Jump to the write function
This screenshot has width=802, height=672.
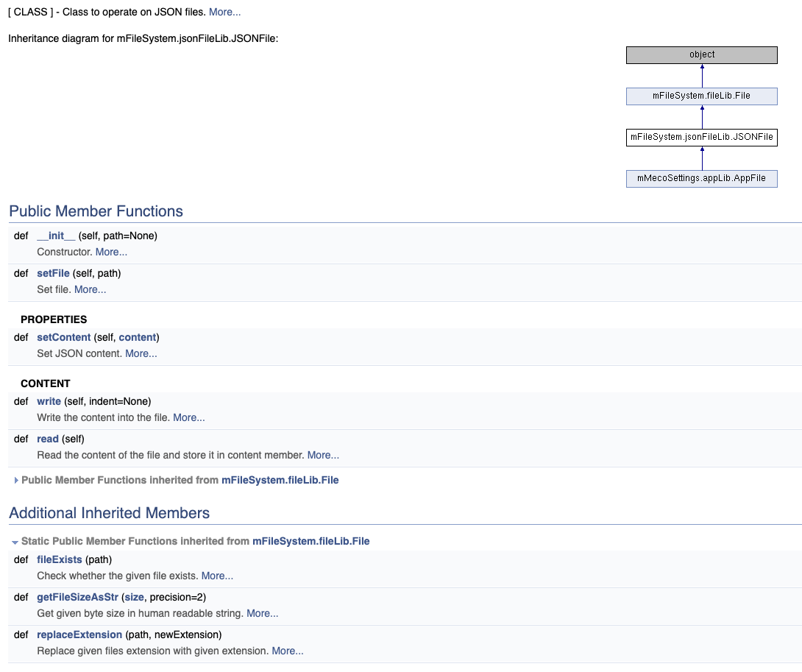click(x=49, y=401)
